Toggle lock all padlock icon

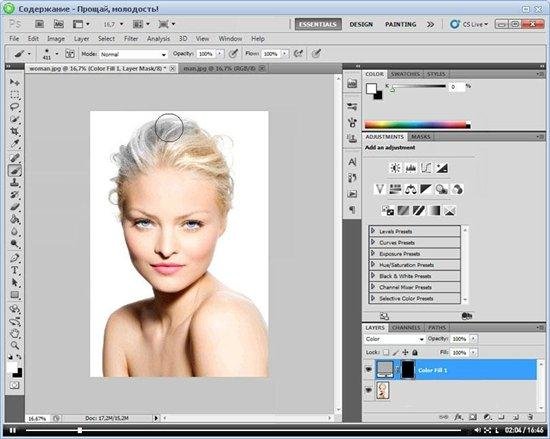click(415, 352)
